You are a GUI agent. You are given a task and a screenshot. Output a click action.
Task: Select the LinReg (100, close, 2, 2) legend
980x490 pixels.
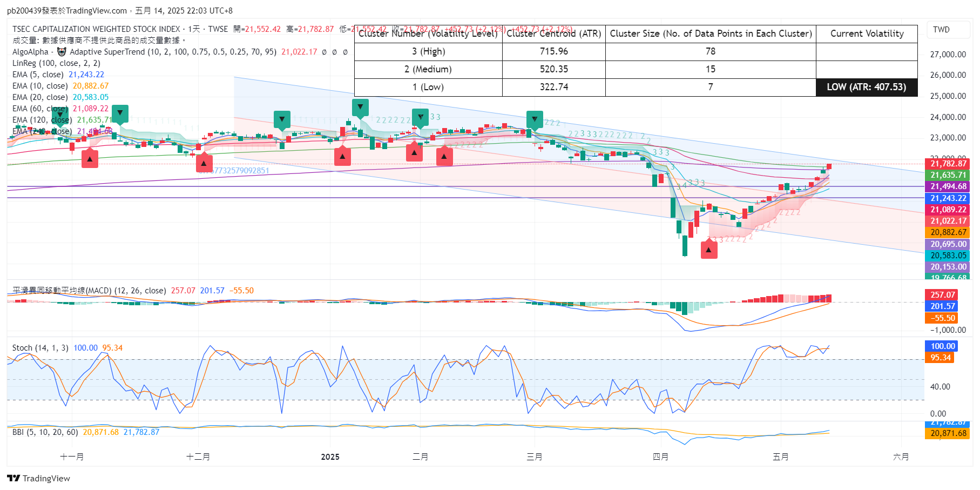(x=56, y=63)
